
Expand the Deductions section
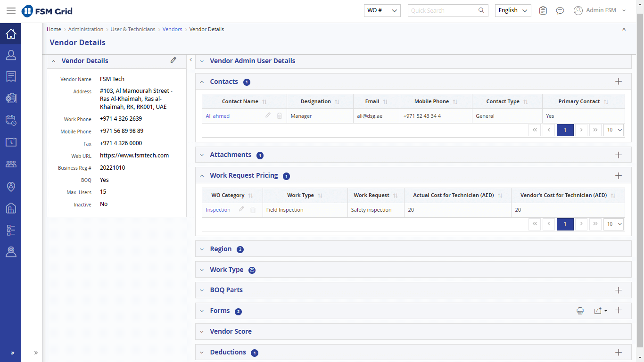click(202, 352)
